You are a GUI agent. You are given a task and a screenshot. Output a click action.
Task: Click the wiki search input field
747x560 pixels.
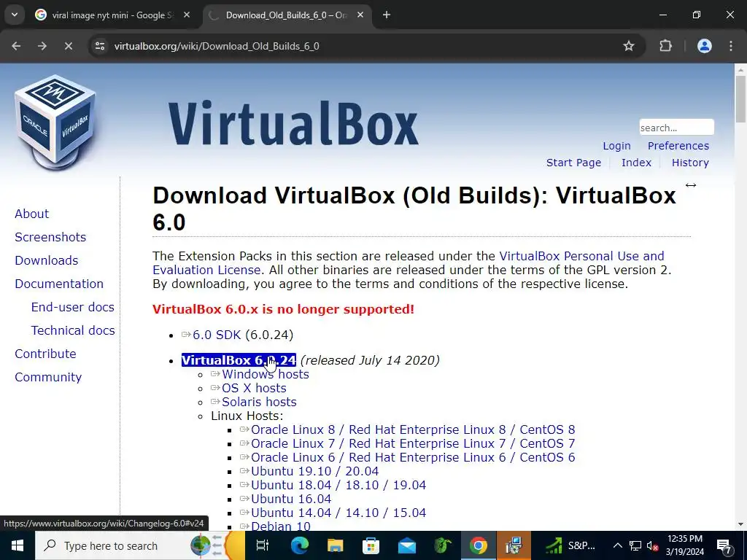[676, 128]
